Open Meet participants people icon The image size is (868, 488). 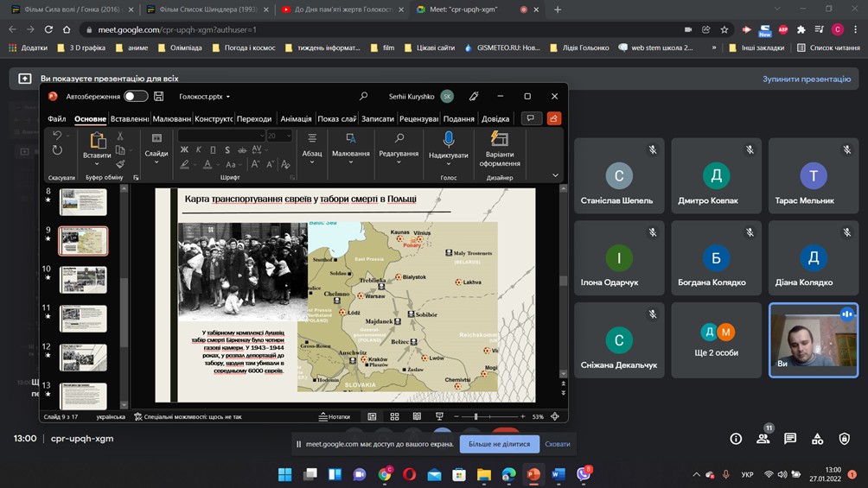coord(763,438)
